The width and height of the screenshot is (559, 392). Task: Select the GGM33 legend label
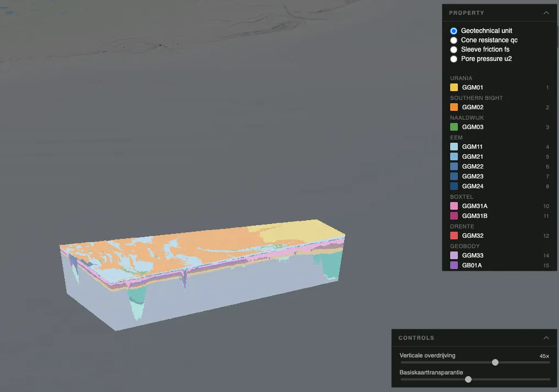click(x=472, y=255)
